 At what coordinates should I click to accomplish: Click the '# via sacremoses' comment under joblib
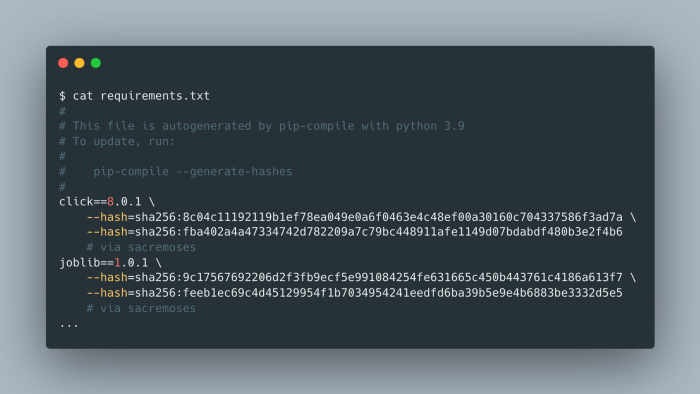tap(141, 308)
